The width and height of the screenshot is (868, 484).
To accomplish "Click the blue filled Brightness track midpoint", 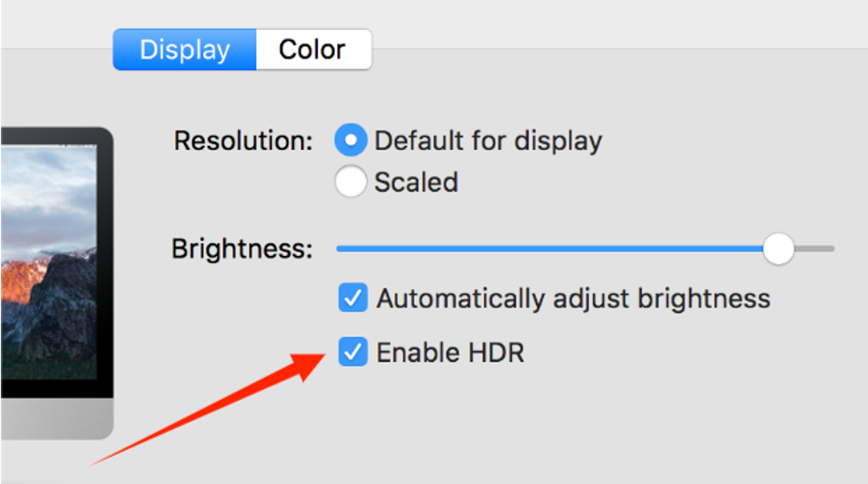I will (549, 249).
